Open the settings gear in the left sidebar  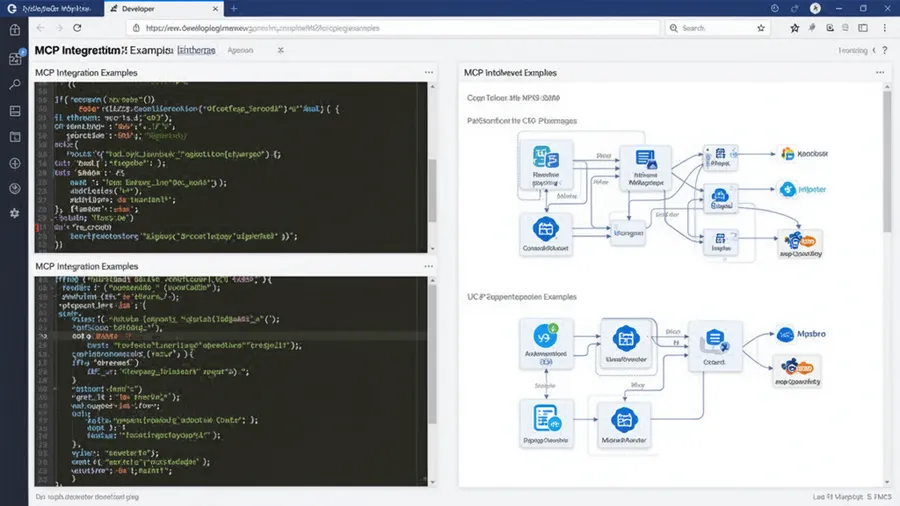tap(15, 213)
